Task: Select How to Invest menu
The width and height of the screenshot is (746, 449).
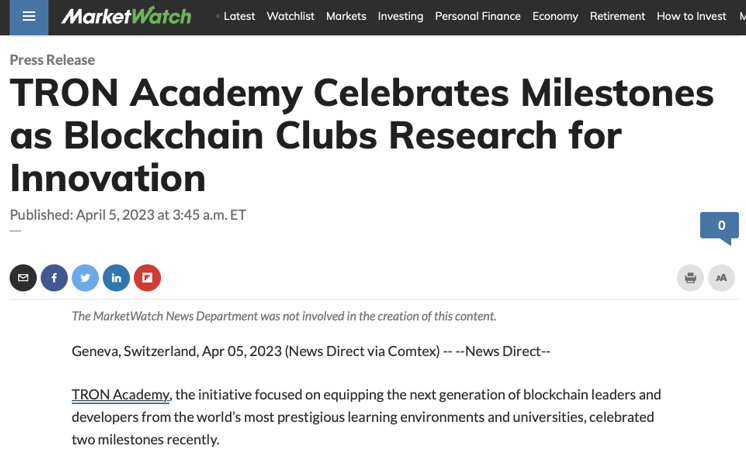Action: pyautogui.click(x=691, y=16)
